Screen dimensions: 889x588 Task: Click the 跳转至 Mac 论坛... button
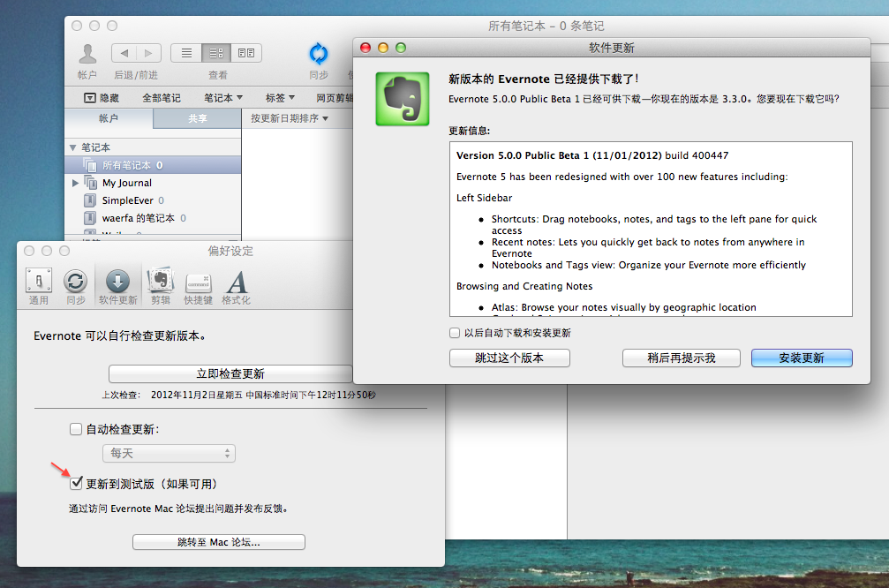pyautogui.click(x=219, y=542)
